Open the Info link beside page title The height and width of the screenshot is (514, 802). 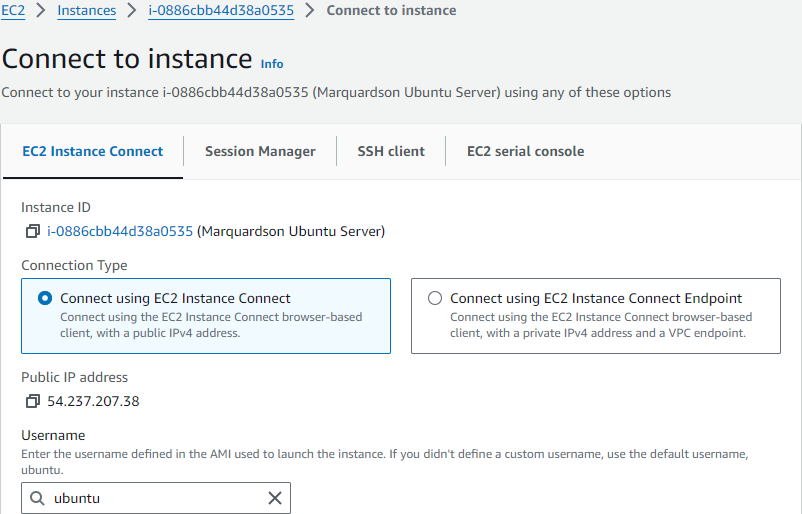click(x=272, y=63)
